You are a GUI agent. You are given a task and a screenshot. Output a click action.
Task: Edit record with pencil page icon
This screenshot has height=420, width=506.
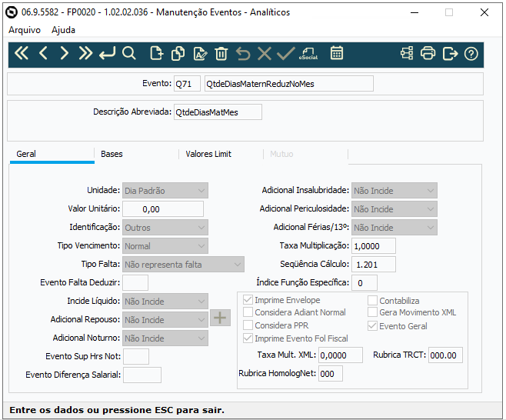200,53
